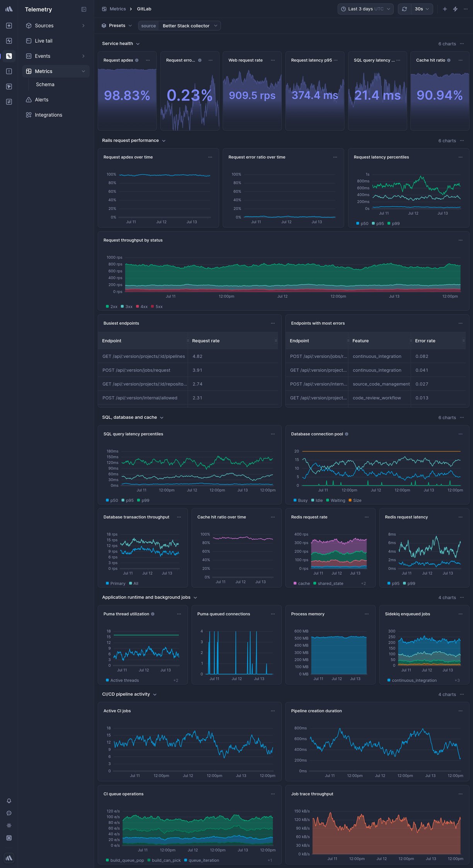Viewport: 473px width, 868px height.
Task: Click info icon beside Cache hit ratio
Action: coord(449,60)
